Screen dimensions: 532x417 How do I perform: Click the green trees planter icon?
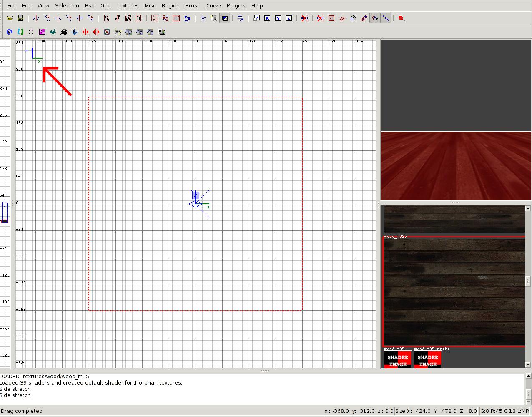click(x=53, y=32)
